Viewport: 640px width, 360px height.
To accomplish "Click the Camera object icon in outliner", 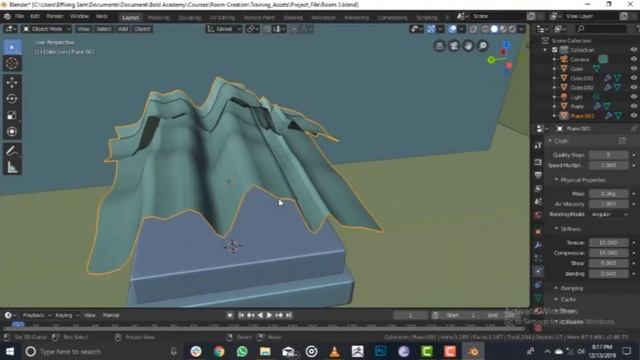I will click(564, 59).
